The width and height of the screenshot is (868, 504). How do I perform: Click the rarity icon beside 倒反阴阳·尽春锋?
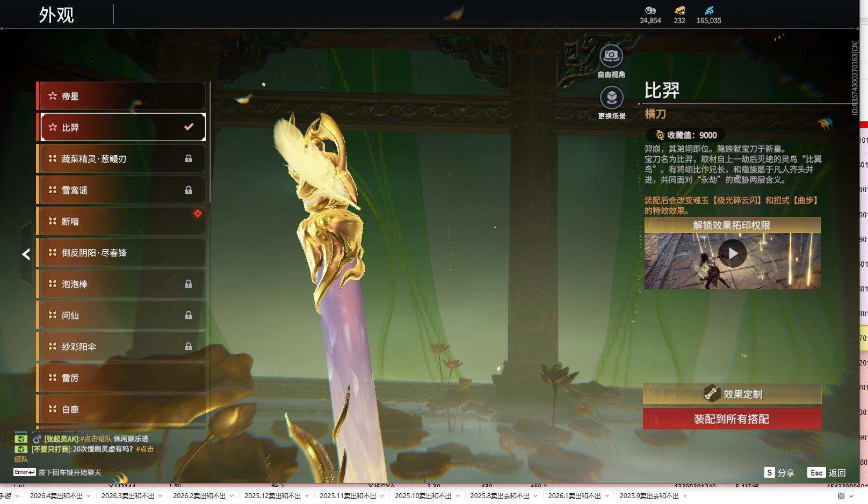click(x=53, y=252)
